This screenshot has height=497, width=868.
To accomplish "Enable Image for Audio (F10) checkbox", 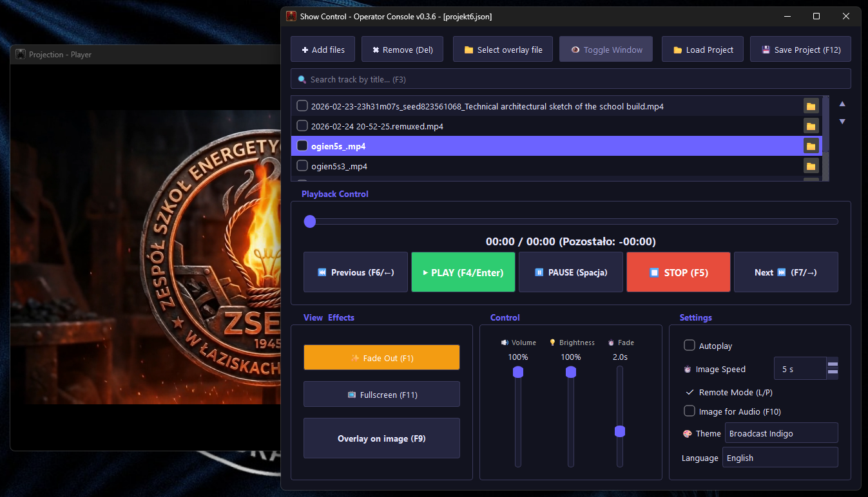I will tap(690, 411).
